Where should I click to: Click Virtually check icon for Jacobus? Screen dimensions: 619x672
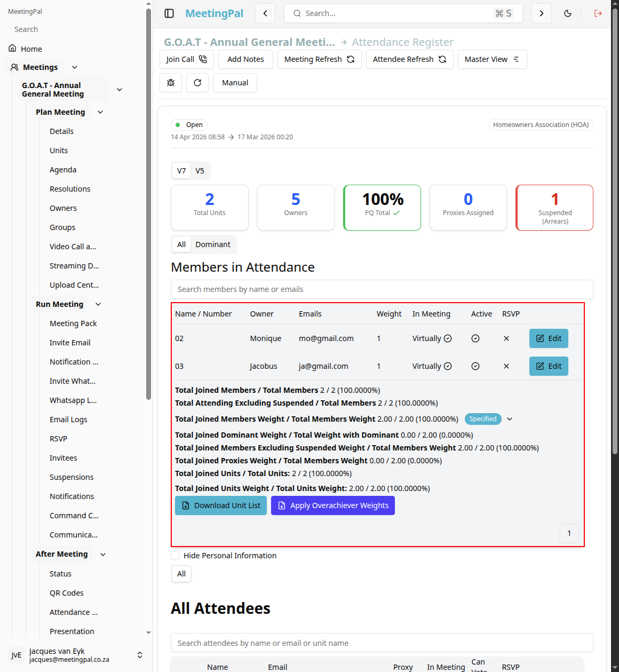[x=448, y=366]
